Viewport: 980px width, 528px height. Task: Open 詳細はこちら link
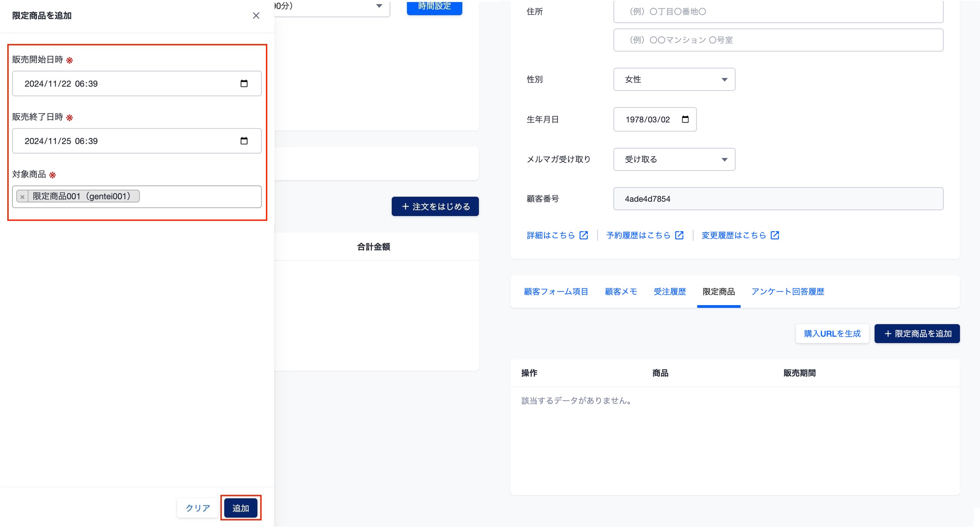pyautogui.click(x=551, y=235)
